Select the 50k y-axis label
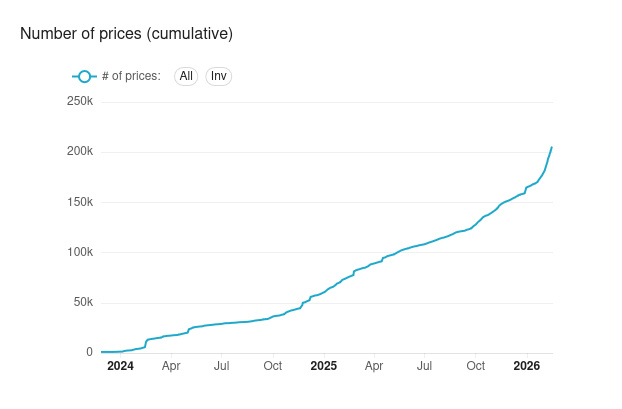The image size is (622, 409). click(82, 302)
